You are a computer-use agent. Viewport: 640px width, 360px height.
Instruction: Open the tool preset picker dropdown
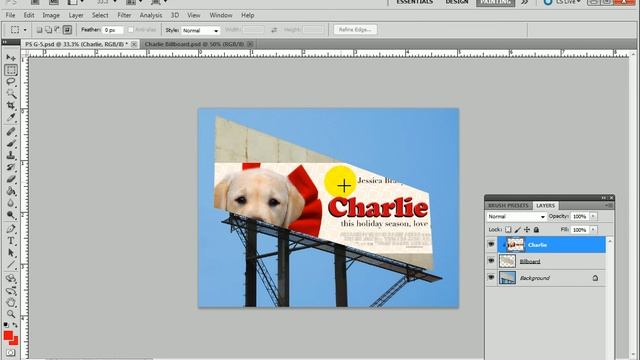25,30
